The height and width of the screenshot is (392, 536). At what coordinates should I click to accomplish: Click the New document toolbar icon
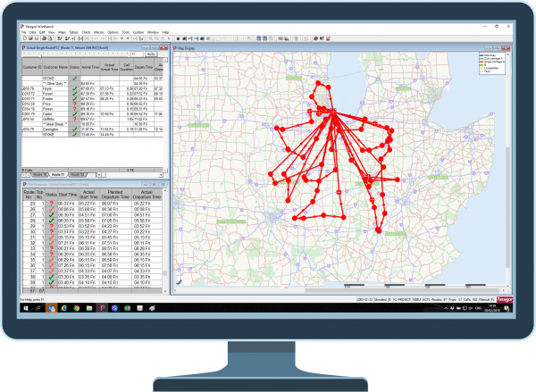(x=25, y=38)
